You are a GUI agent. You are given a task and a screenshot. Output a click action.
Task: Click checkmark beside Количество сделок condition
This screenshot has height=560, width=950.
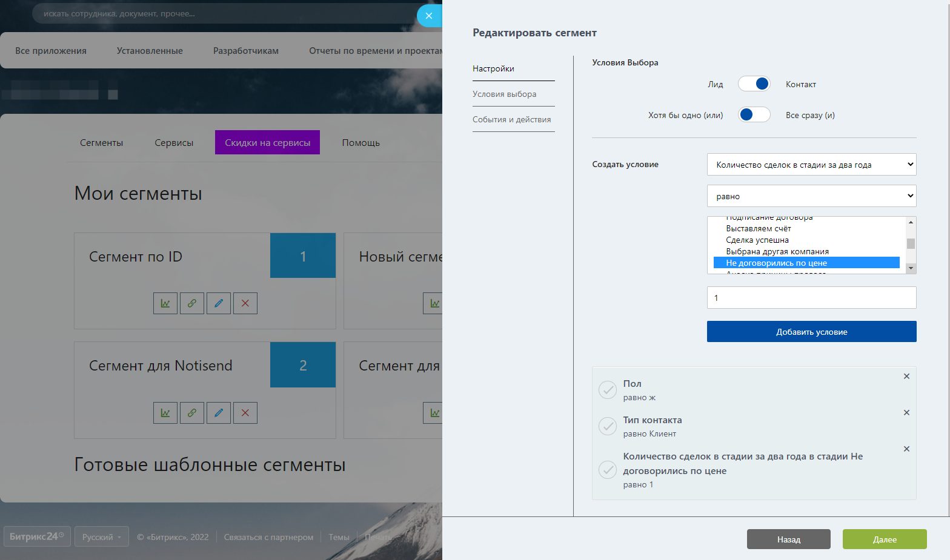click(608, 470)
